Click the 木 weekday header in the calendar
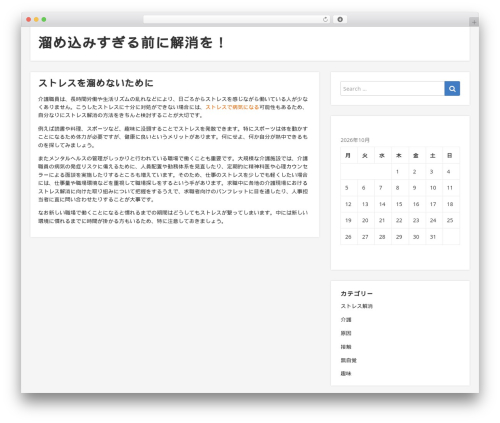The width and height of the screenshot is (500, 423). [x=399, y=155]
